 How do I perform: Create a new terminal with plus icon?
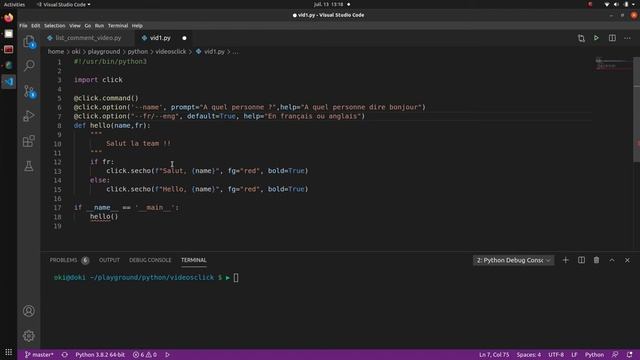coord(565,260)
